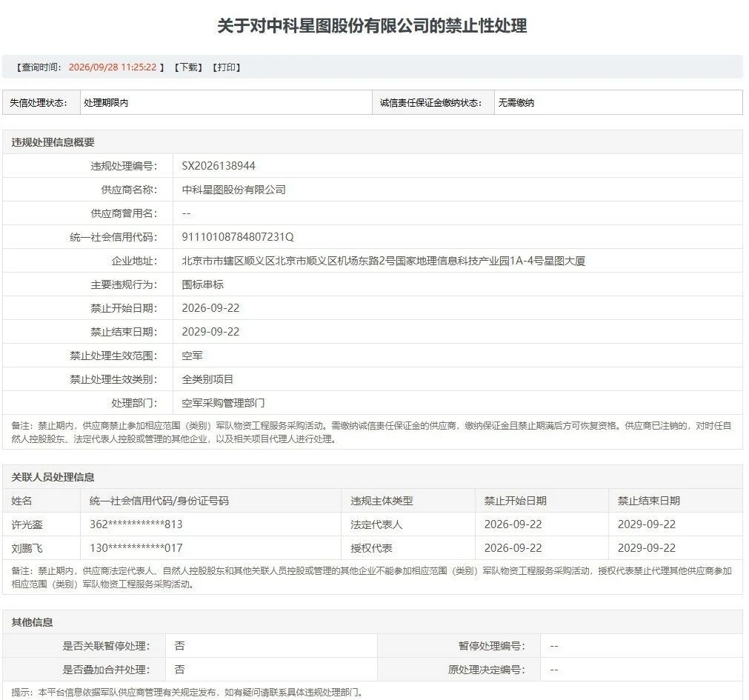749x700 pixels.
Task: Select 禁止开始日期 value in the summary section
Action: click(x=210, y=308)
